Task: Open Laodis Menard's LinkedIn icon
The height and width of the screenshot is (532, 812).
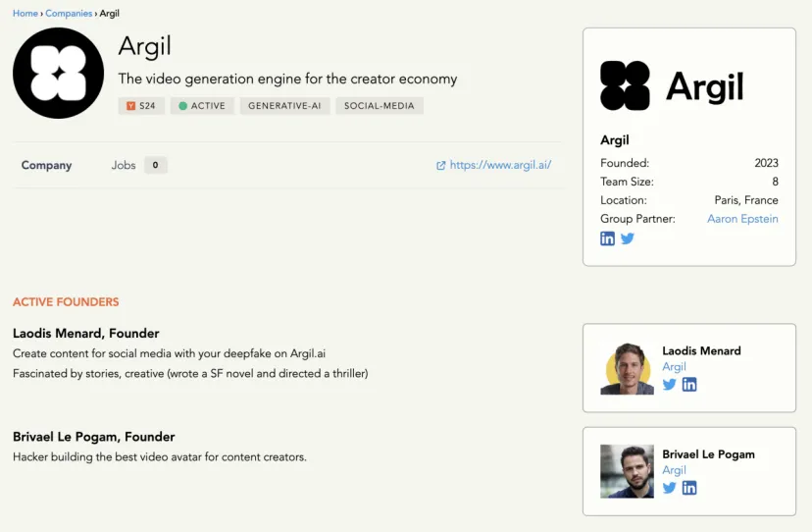Action: 689,384
